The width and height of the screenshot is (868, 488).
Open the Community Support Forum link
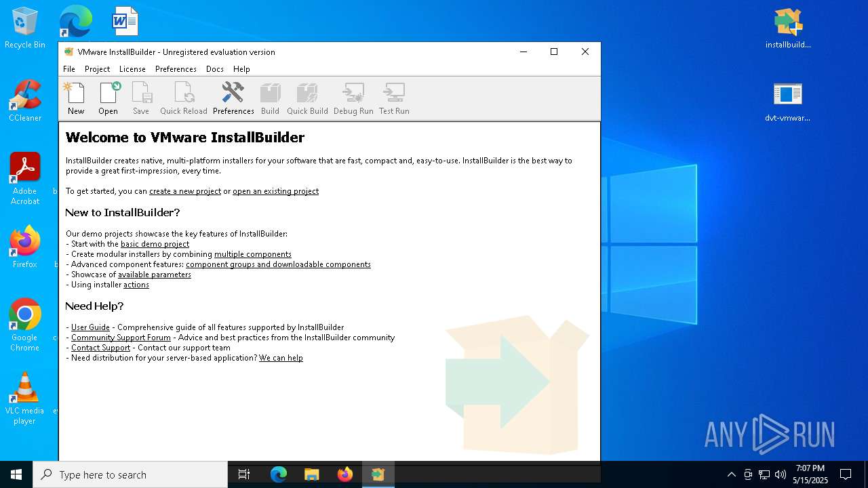click(121, 338)
